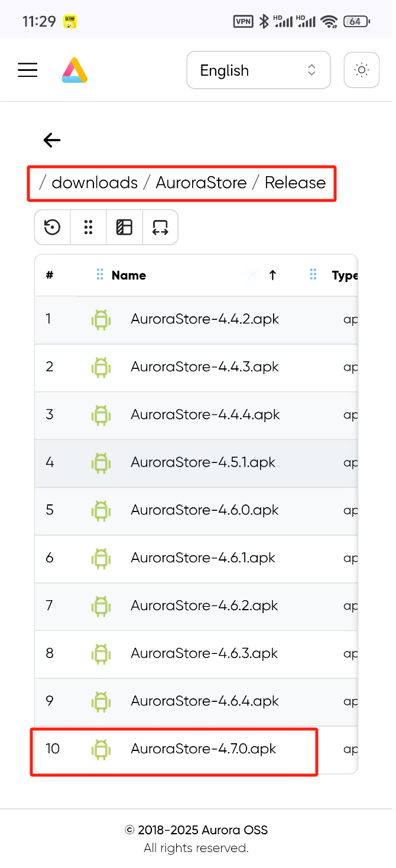Screen dimensions: 396x868
Task: Click the ascending sort arrow on Name
Action: [x=272, y=275]
